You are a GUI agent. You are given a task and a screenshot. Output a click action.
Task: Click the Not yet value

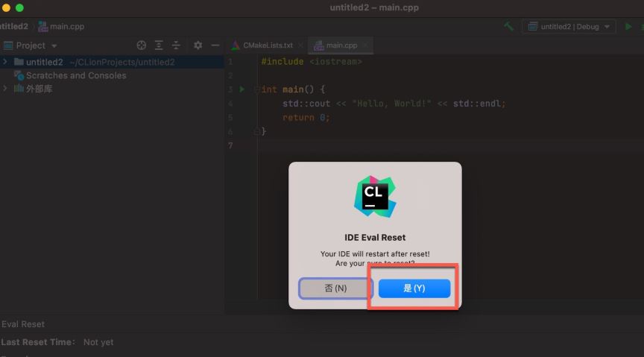click(x=98, y=342)
